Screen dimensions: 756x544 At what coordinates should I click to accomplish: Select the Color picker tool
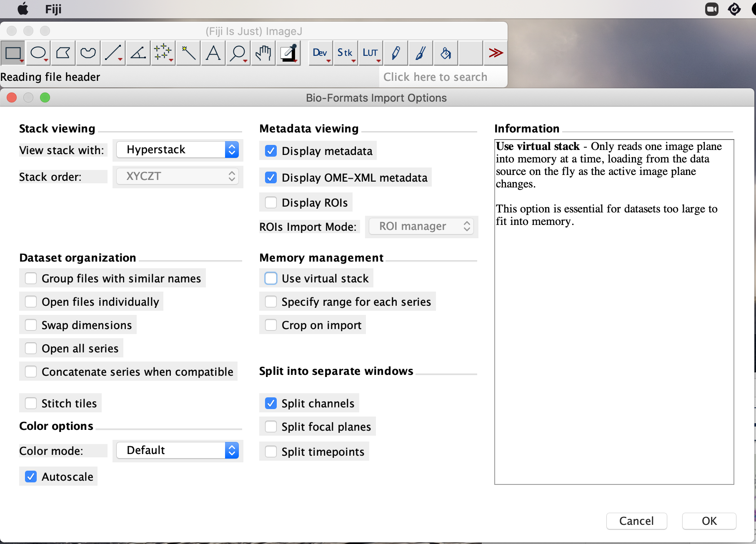pyautogui.click(x=288, y=53)
